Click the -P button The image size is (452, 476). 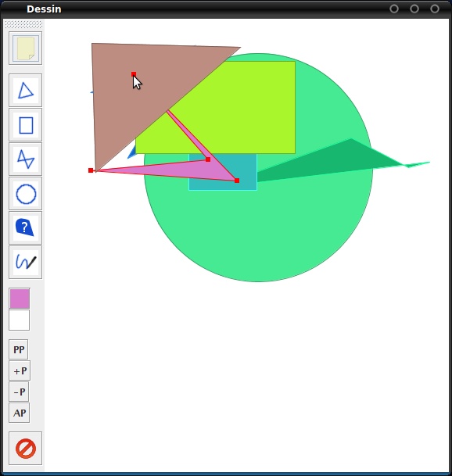[19, 392]
